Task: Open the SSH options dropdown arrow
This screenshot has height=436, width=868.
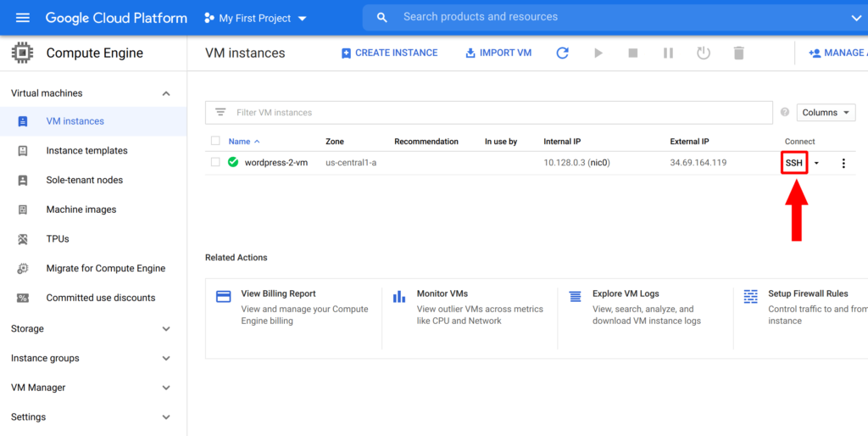Action: coord(816,164)
